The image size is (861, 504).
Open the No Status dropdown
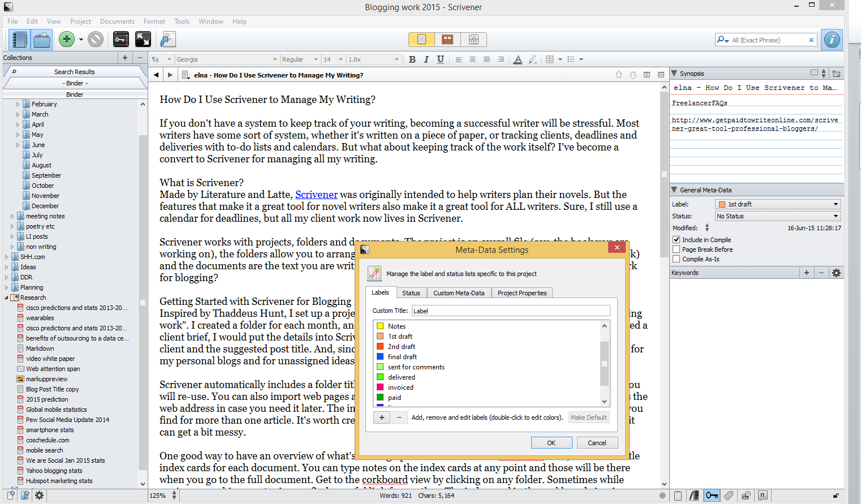(778, 216)
